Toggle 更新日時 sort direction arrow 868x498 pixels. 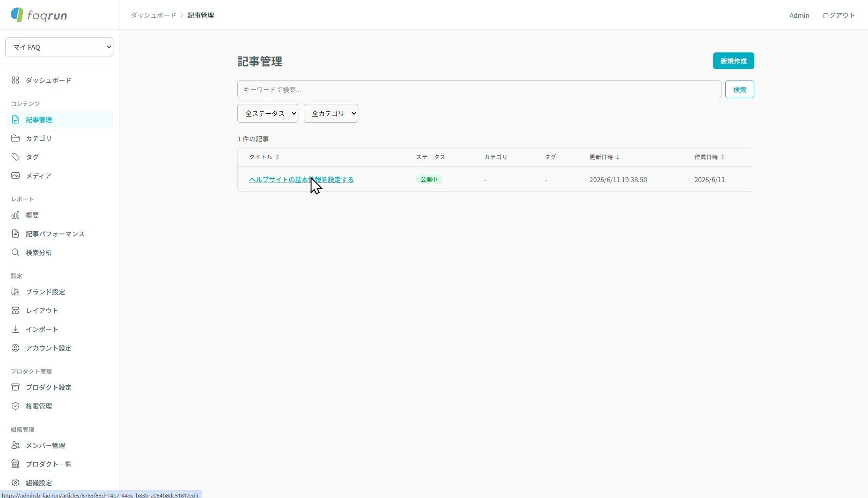(618, 157)
